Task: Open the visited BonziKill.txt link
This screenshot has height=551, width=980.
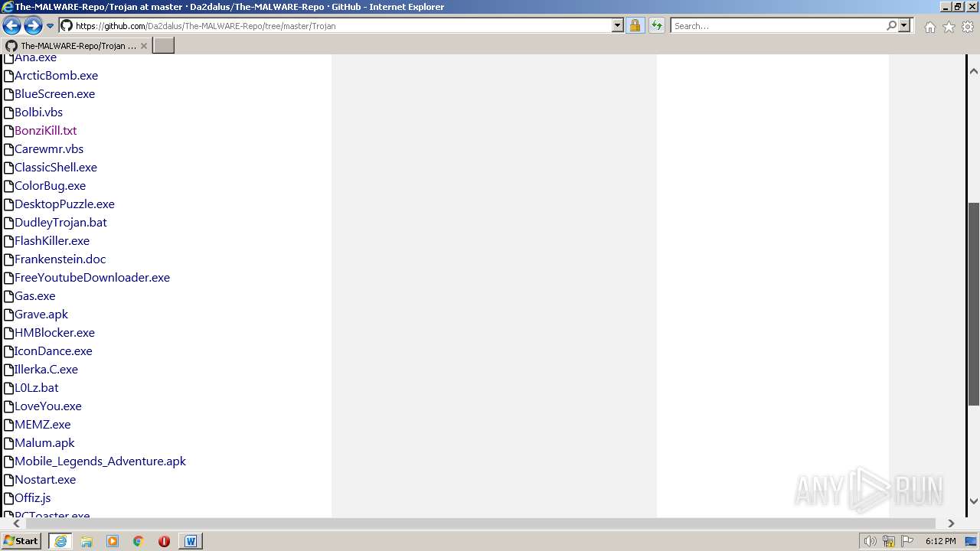Action: [45, 130]
